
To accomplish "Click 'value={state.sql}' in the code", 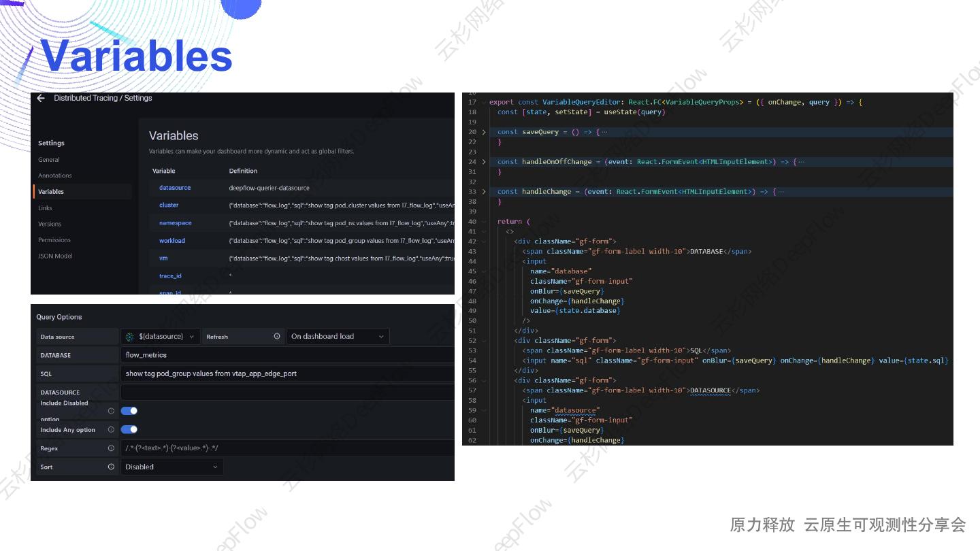I will click(x=913, y=361).
